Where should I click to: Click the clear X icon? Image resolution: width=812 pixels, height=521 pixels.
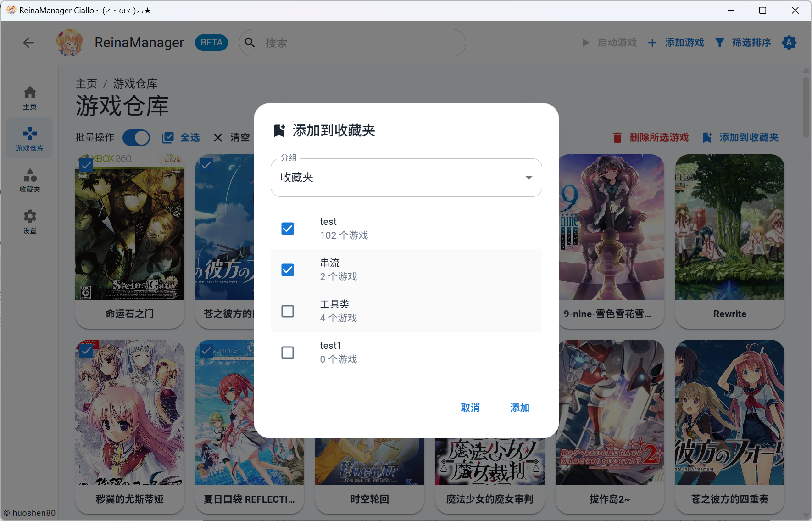pyautogui.click(x=218, y=138)
